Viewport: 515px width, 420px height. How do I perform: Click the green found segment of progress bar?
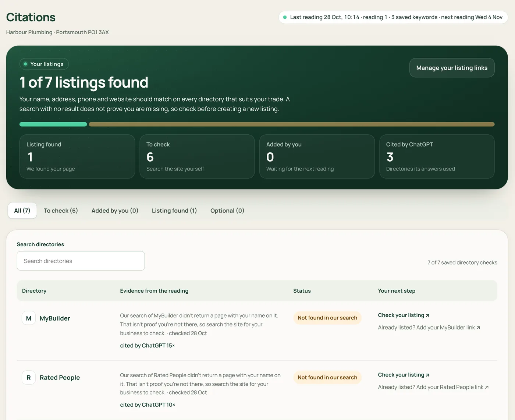(53, 124)
